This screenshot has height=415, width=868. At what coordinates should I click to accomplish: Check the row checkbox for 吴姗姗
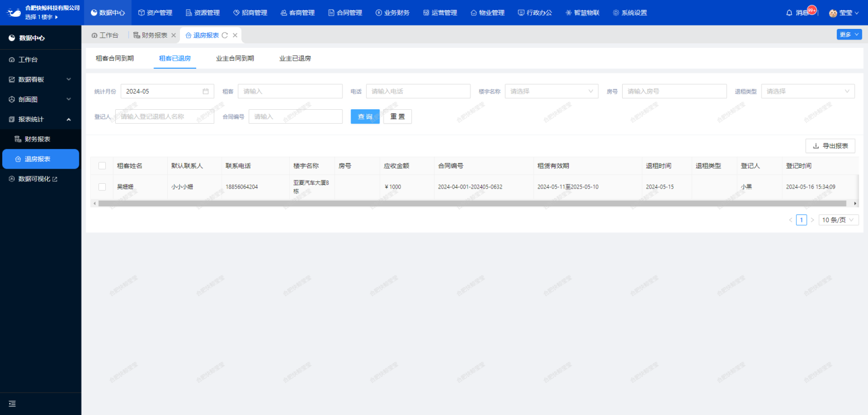coord(102,187)
